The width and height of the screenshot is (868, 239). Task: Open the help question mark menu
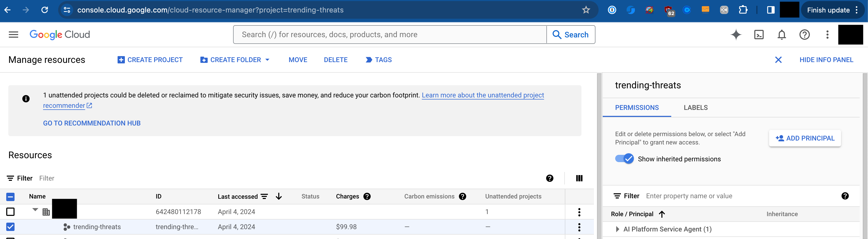tap(804, 34)
